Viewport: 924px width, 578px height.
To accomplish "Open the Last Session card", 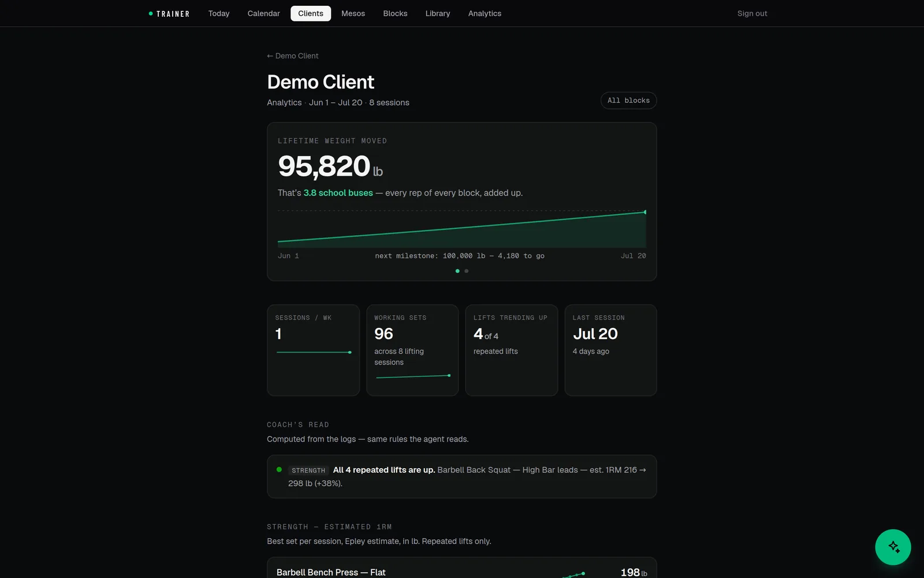I will [610, 350].
